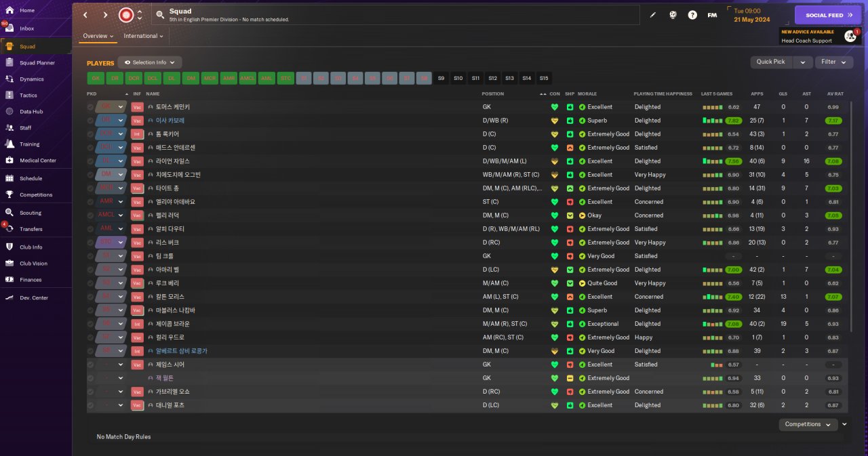The image size is (868, 456).
Task: Open the Competitions trophy icon
Action: [x=9, y=194]
